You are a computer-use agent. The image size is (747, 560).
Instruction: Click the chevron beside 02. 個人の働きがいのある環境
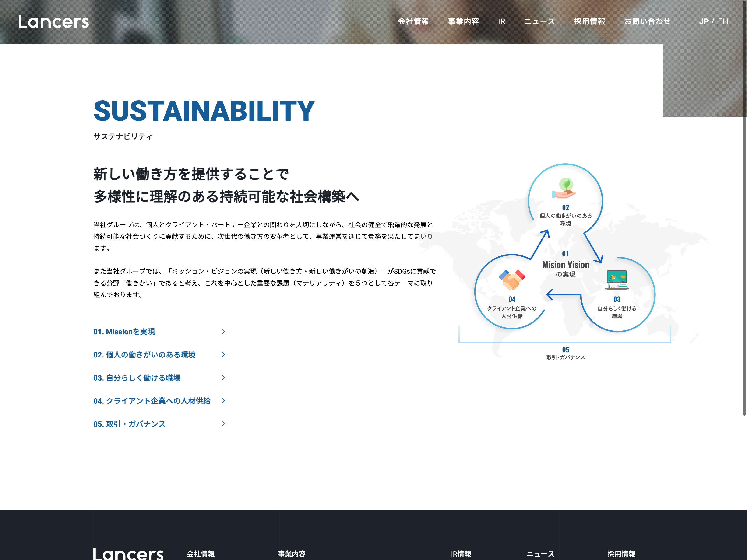click(223, 354)
